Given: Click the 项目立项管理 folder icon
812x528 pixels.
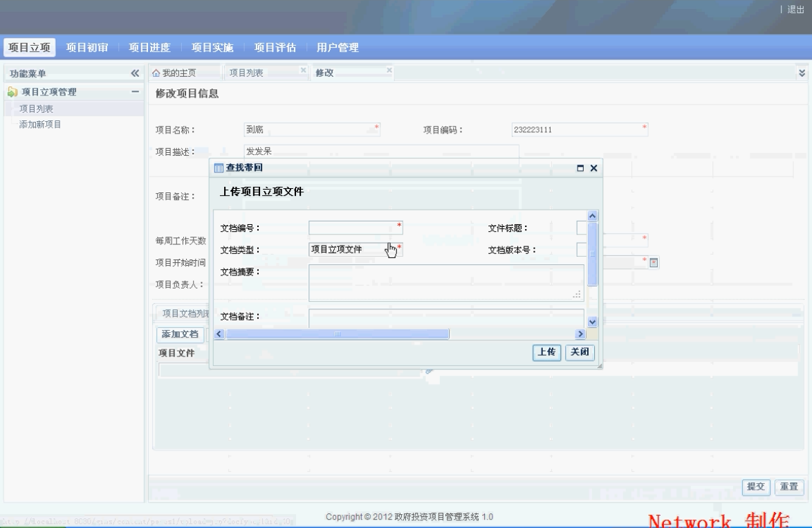Looking at the screenshot, I should (x=12, y=92).
